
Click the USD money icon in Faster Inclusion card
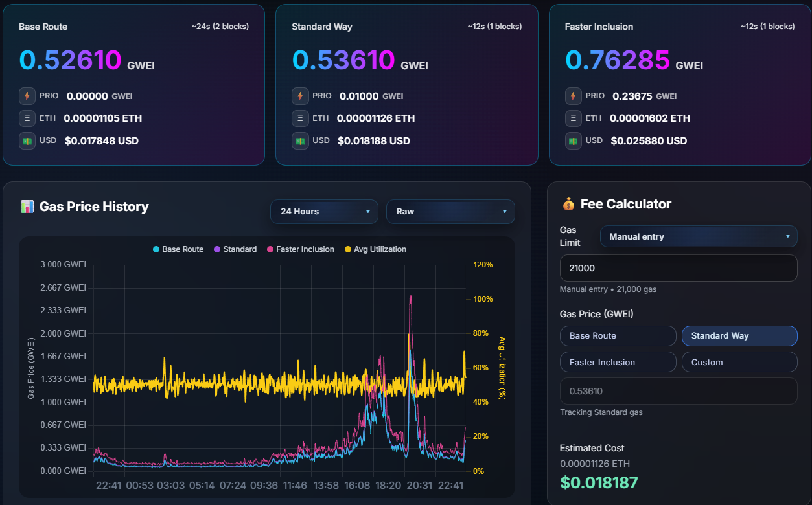pos(574,140)
